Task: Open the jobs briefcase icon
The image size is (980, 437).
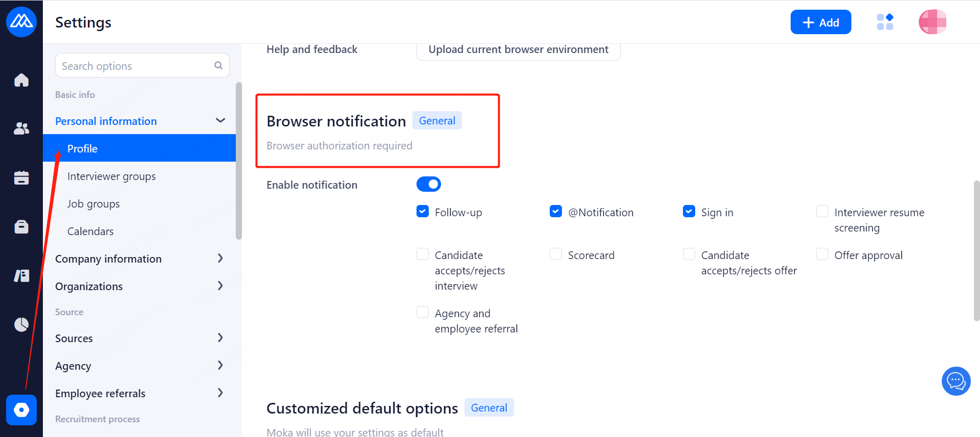Action: tap(21, 226)
